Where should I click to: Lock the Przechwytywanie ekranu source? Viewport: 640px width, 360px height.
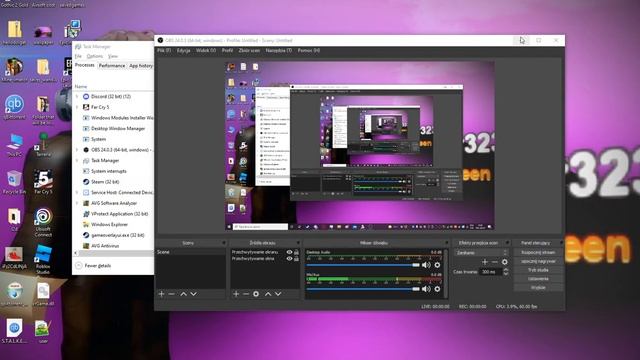click(296, 252)
